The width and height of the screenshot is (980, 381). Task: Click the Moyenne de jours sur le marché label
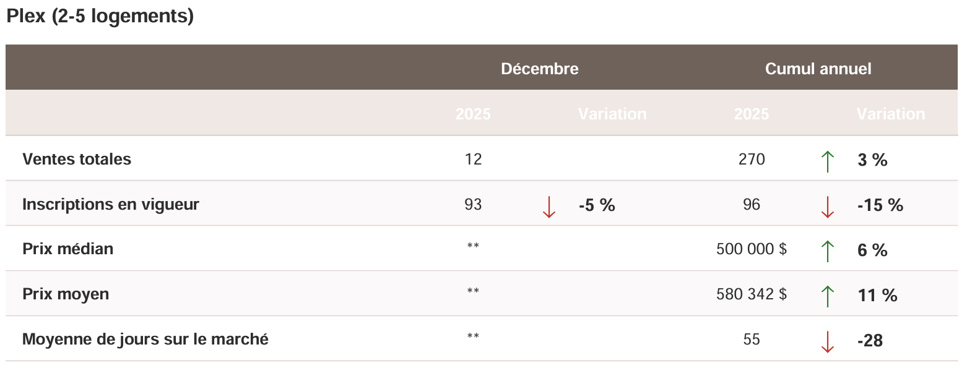tap(145, 339)
